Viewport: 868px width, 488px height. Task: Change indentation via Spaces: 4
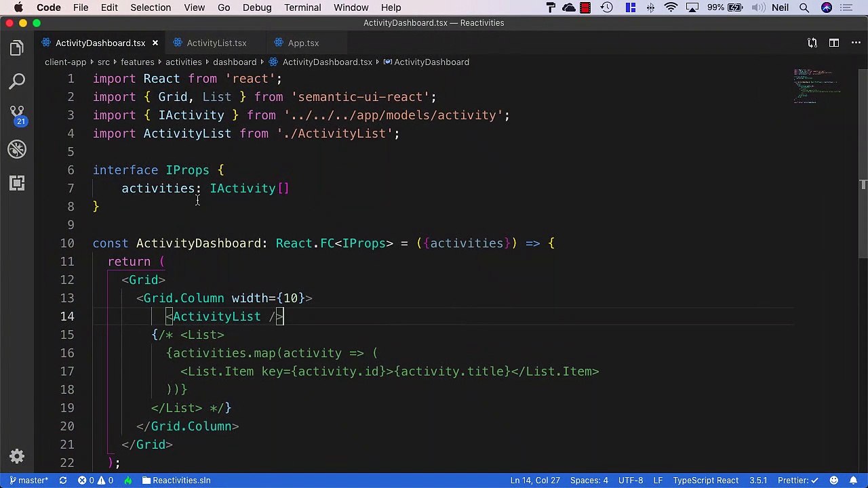tap(589, 481)
